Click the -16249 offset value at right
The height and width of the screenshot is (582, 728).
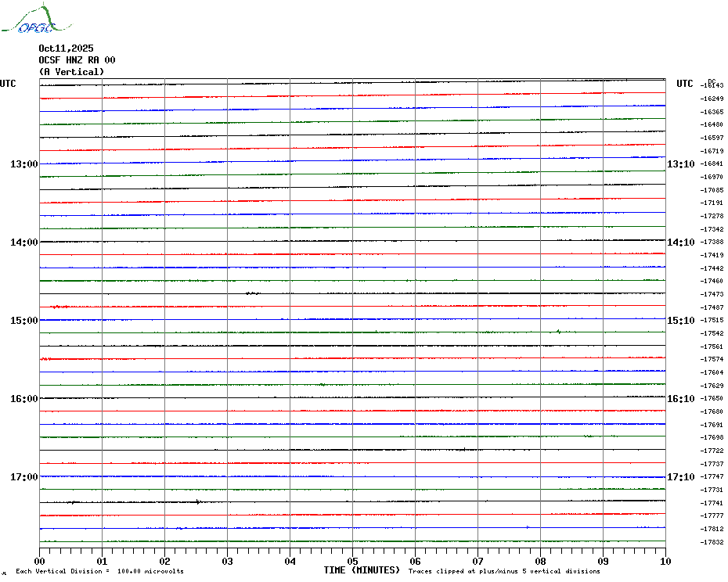click(712, 99)
